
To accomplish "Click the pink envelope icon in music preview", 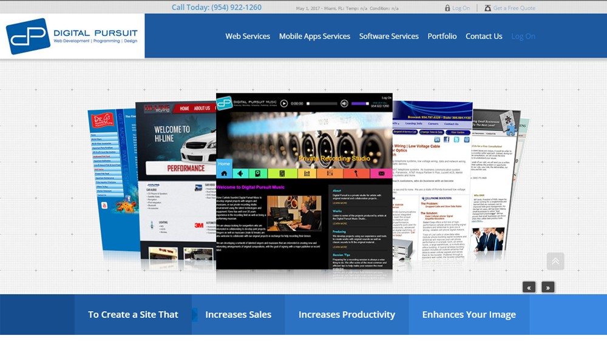I will [381, 174].
